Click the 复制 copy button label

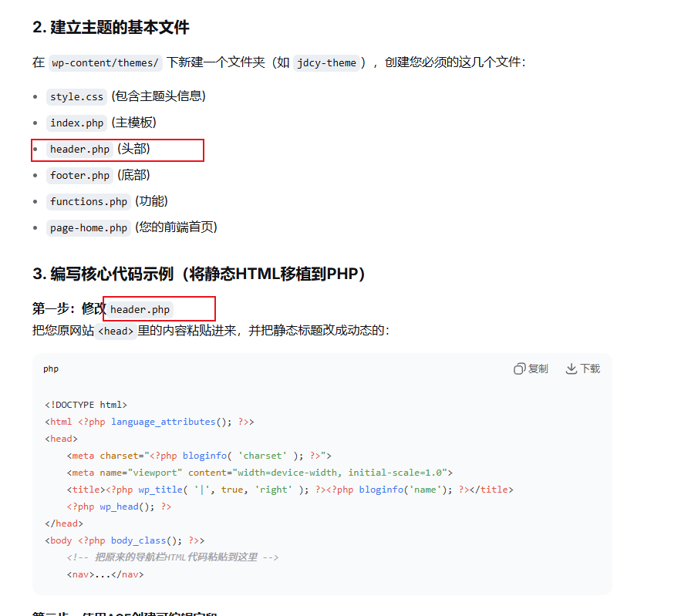pos(538,369)
